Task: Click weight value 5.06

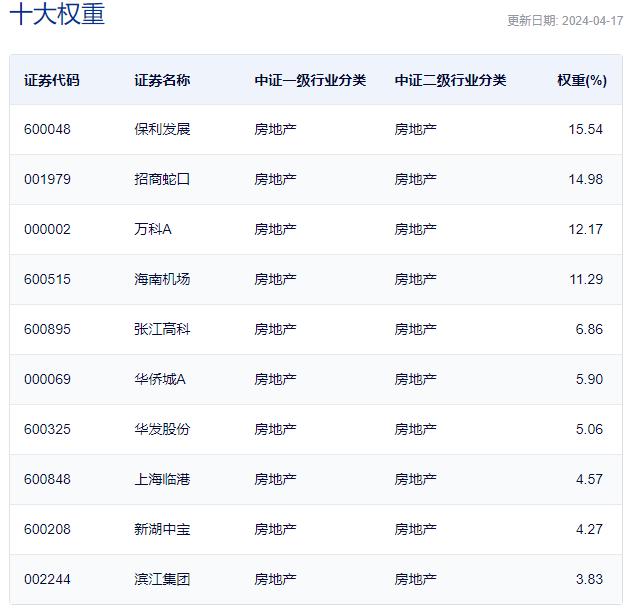Action: (x=589, y=430)
